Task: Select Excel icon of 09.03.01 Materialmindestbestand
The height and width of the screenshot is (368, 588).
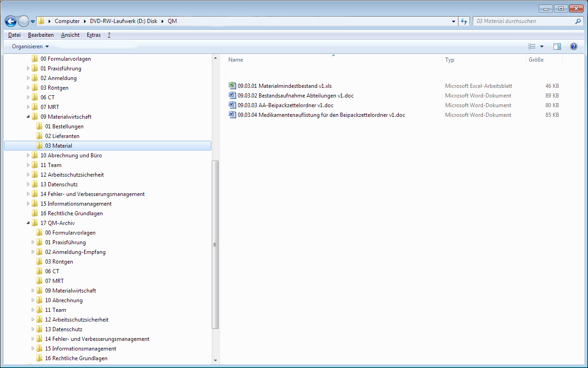Action: click(x=232, y=86)
